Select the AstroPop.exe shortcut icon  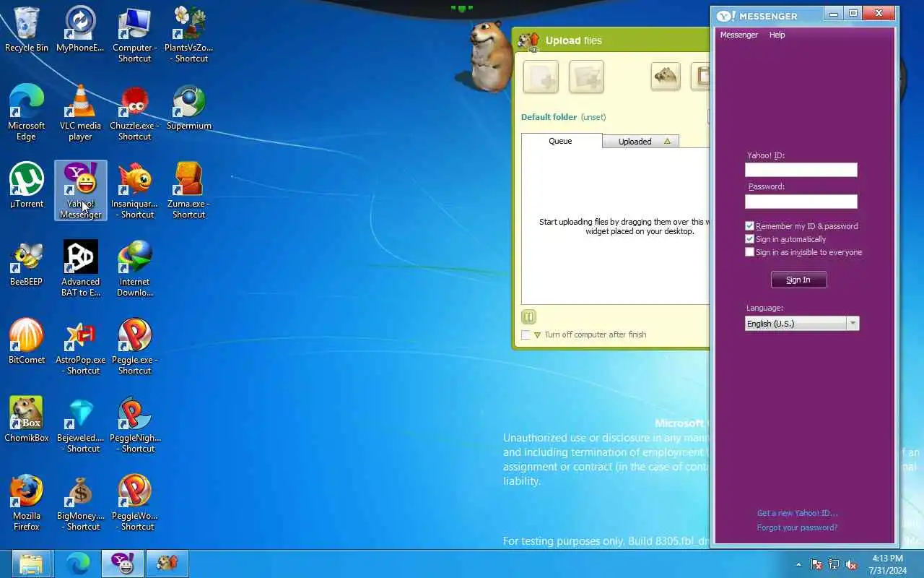(80, 347)
